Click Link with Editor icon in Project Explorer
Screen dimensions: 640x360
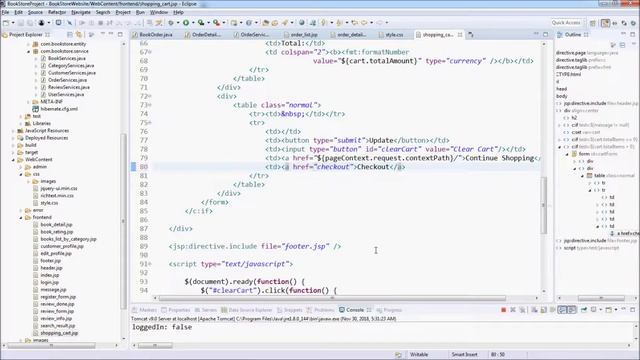coord(79,35)
